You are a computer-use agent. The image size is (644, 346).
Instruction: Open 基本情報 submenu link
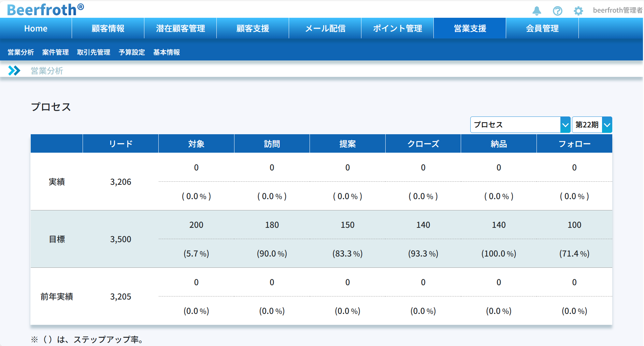[x=167, y=52]
